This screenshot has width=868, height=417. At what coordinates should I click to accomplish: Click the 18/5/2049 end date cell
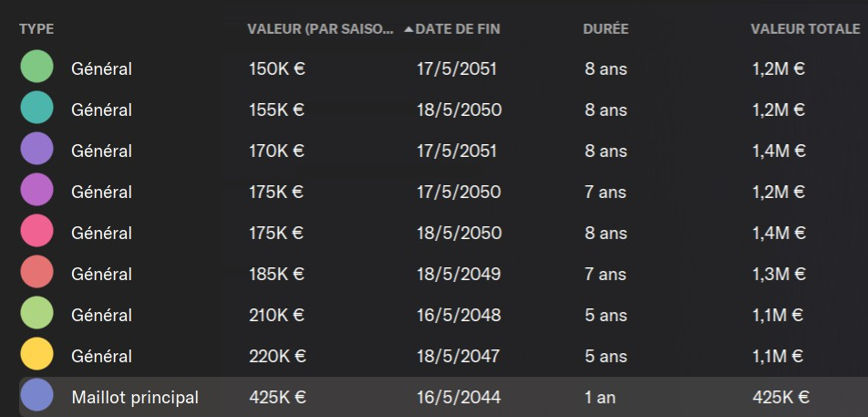point(459,274)
